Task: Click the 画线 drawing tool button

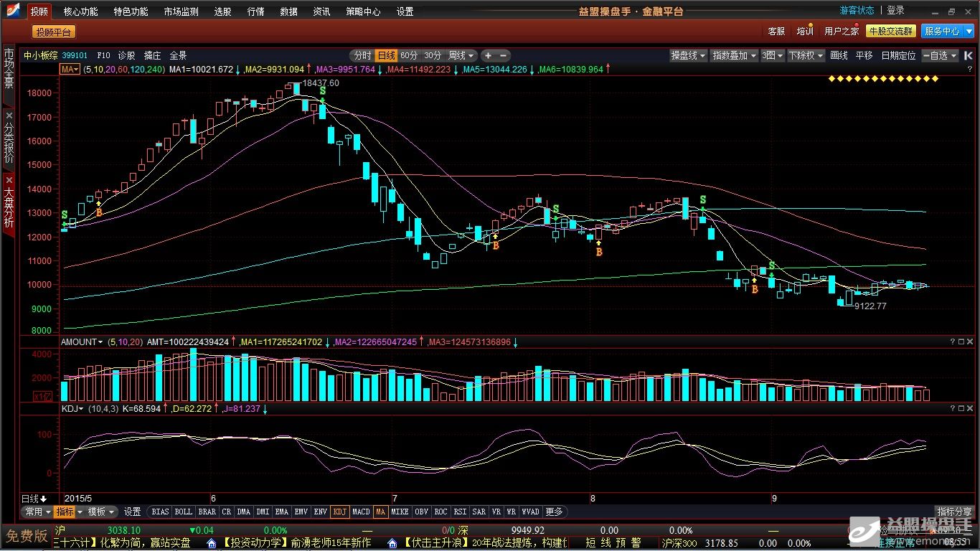Action: (x=839, y=55)
